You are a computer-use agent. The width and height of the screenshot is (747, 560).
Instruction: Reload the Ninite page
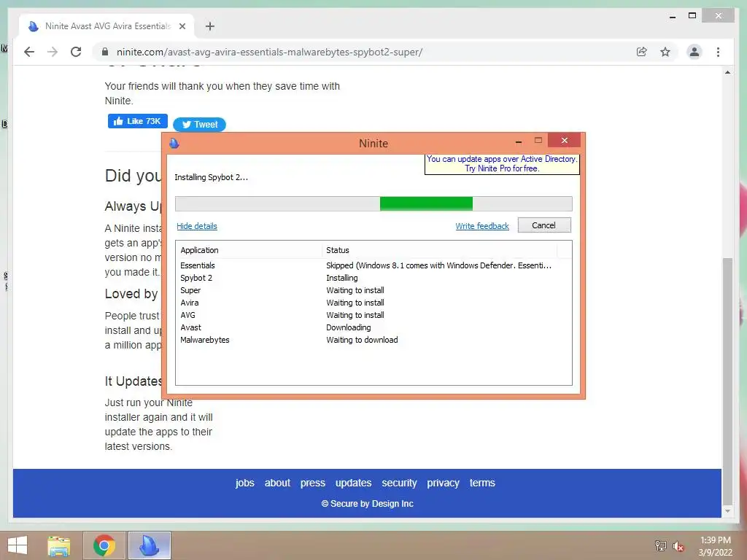pos(76,52)
